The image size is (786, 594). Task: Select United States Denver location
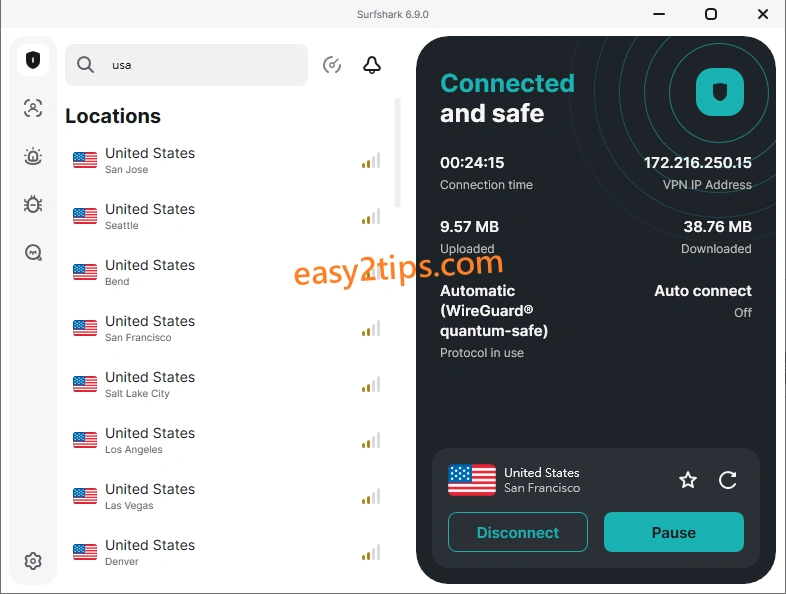pyautogui.click(x=227, y=552)
